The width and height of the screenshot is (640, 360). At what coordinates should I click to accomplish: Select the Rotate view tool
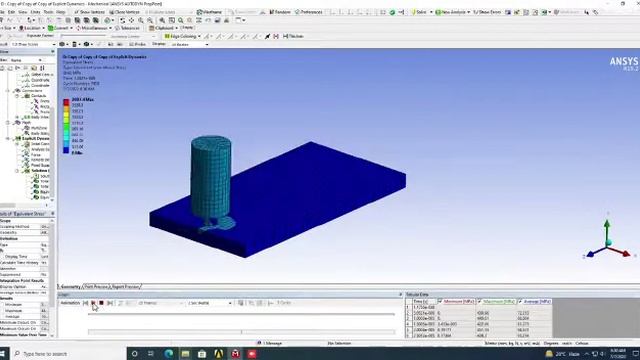point(122,20)
